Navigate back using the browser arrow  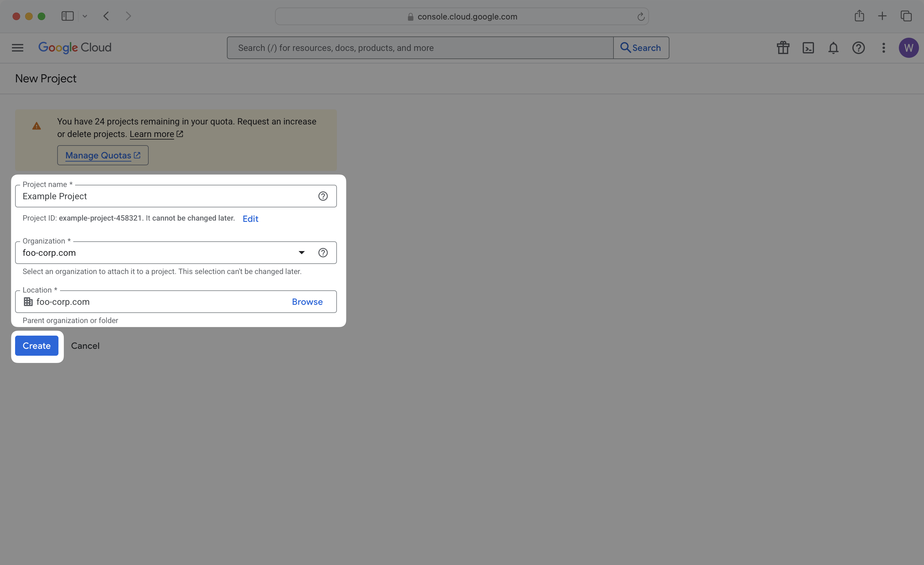[106, 16]
